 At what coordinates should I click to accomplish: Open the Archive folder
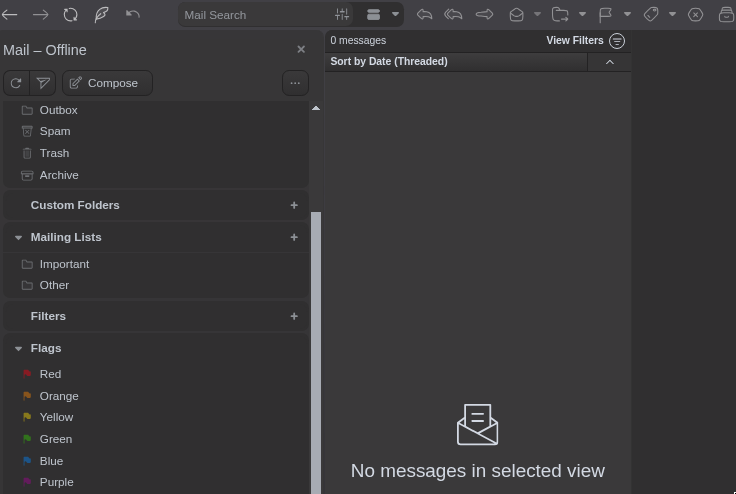point(156,175)
